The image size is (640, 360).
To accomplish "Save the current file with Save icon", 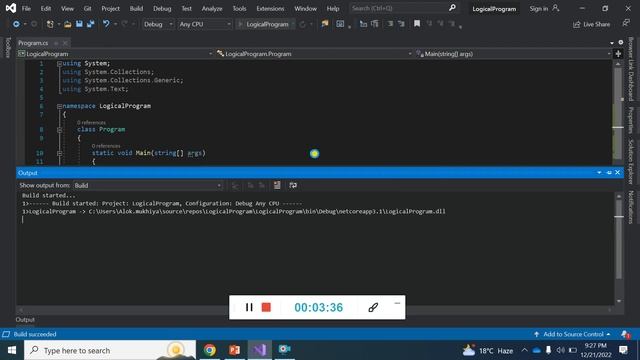I will 79,24.
